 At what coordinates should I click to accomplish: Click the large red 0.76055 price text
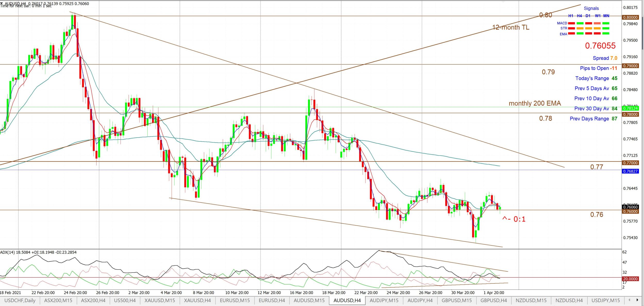600,46
